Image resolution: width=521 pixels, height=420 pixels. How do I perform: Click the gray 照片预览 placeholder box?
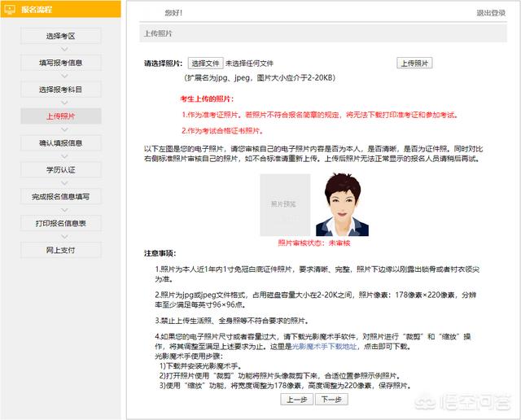[285, 204]
